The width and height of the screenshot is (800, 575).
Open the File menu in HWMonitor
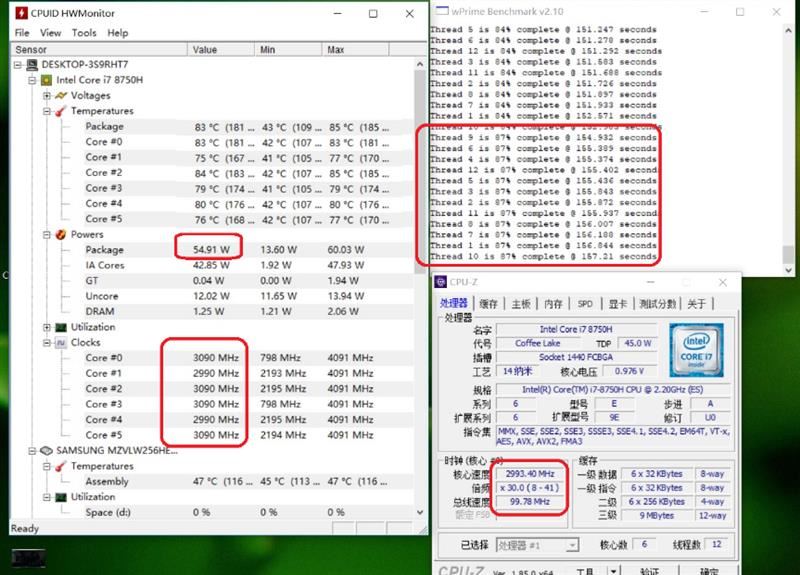click(22, 33)
